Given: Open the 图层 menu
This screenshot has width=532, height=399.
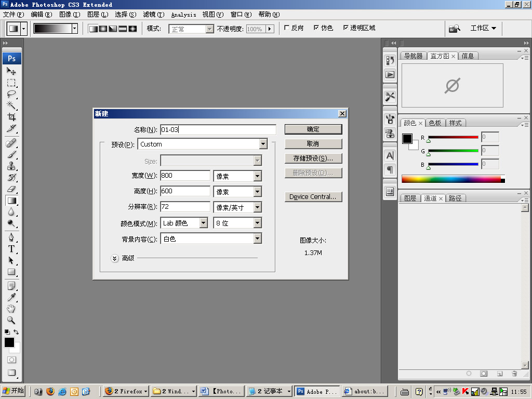Looking at the screenshot, I should click(x=98, y=15).
